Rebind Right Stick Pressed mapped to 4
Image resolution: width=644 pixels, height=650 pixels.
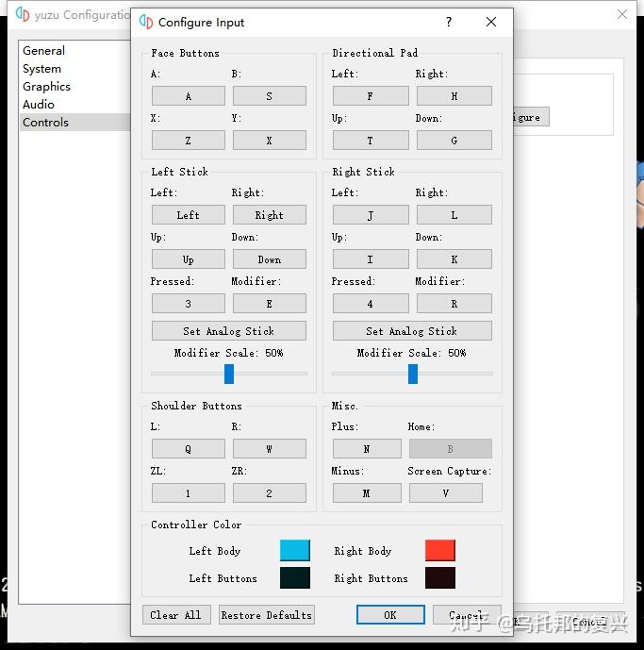coord(371,304)
